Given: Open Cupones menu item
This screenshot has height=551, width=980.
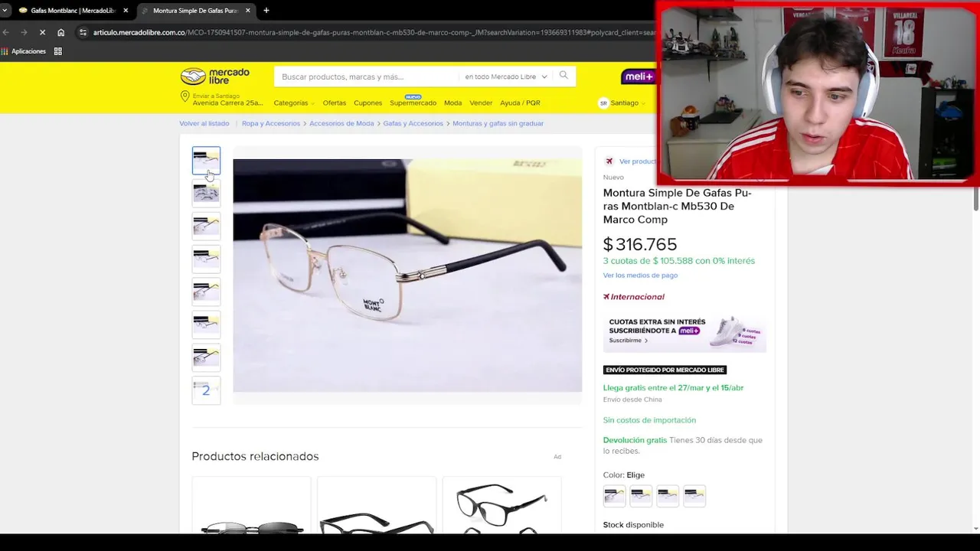Looking at the screenshot, I should [367, 103].
